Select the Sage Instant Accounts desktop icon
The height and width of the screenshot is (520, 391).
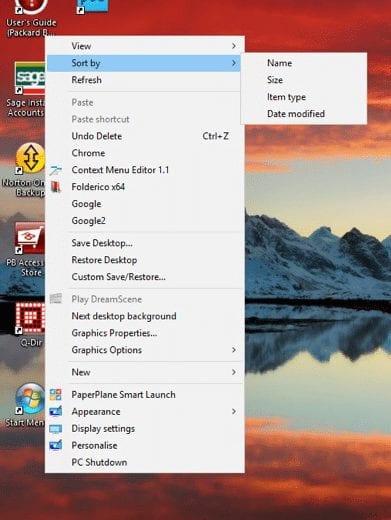[x=30, y=78]
